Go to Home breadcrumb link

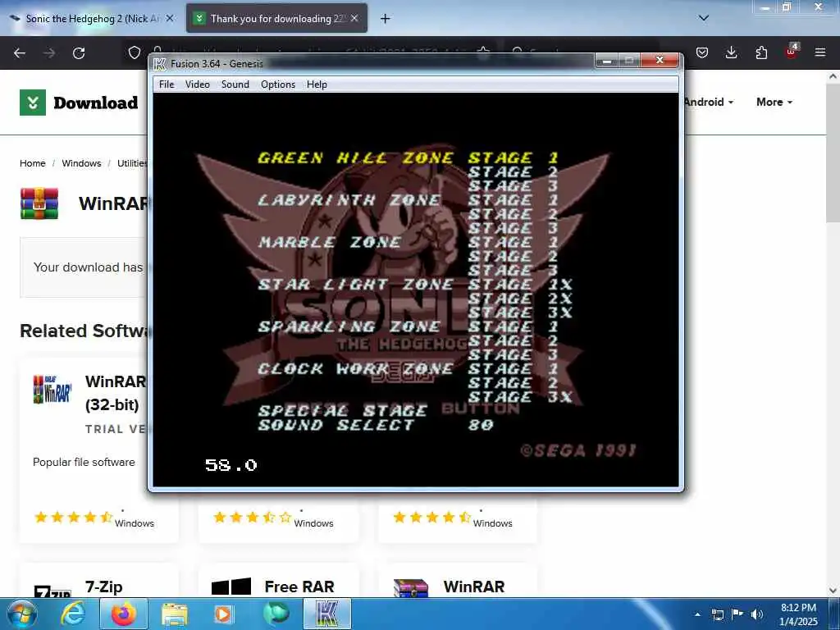33,163
